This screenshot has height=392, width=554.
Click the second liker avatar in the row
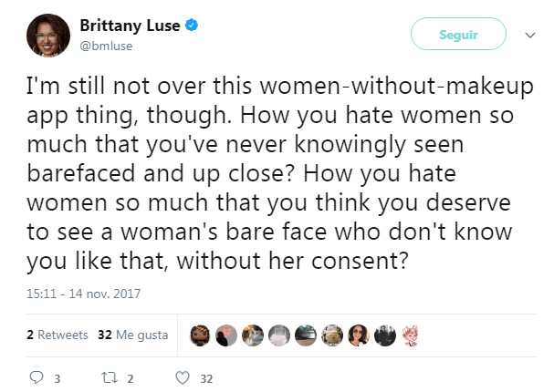tap(225, 335)
